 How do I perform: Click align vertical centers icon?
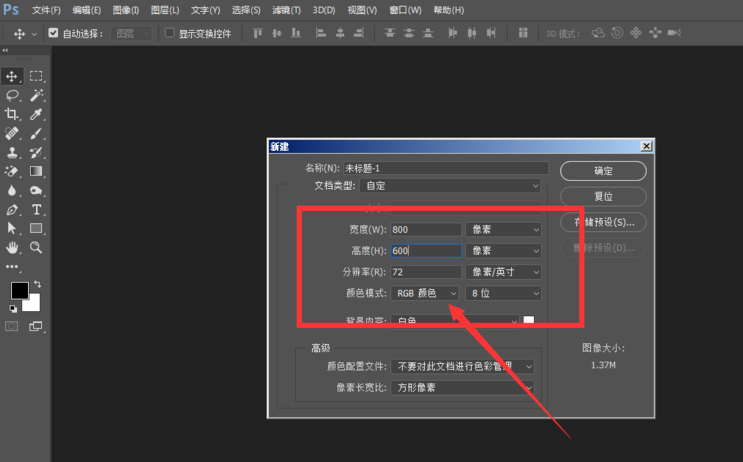[x=277, y=33]
